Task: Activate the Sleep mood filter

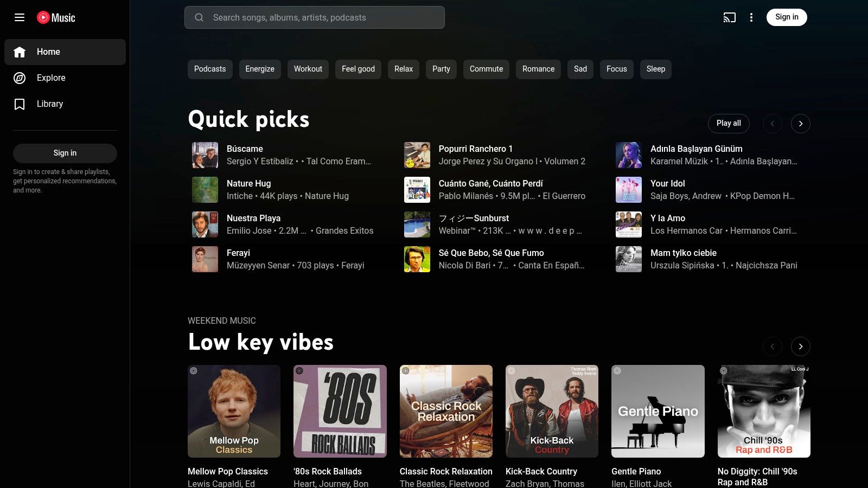Action: (655, 69)
